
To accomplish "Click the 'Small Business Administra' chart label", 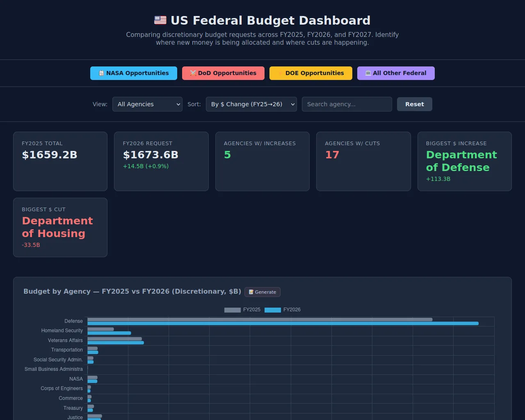I will click(54, 369).
